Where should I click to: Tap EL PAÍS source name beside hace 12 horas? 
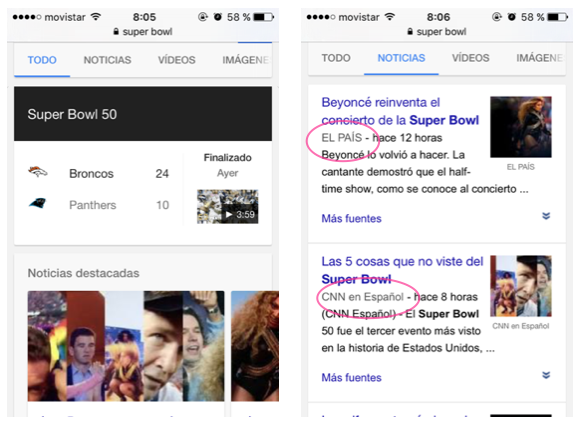(341, 137)
